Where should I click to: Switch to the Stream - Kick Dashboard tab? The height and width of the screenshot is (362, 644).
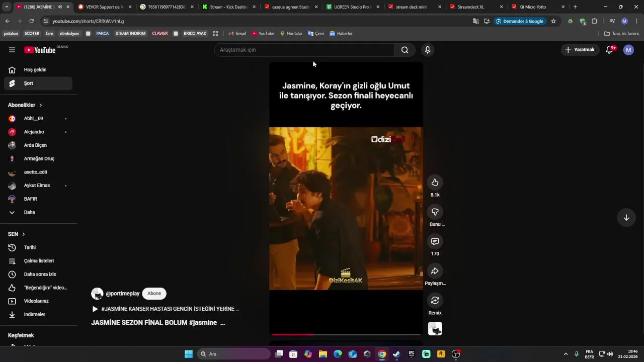coord(229,7)
